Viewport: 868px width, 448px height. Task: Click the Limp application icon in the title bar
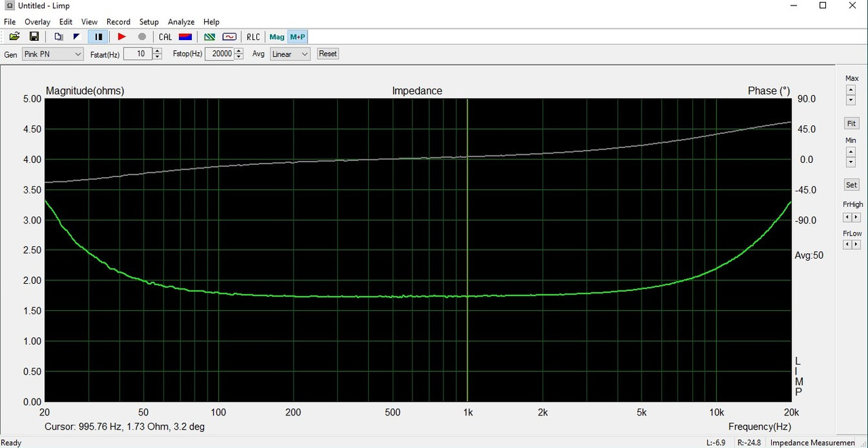click(9, 6)
